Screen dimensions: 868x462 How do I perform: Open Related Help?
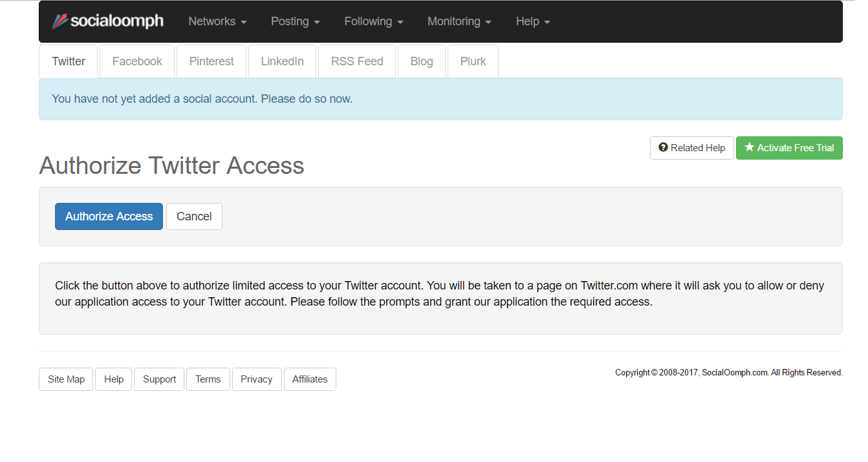[x=691, y=148]
